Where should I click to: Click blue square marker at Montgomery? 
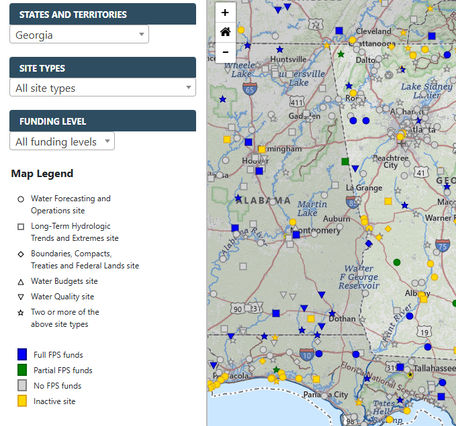pyautogui.click(x=296, y=235)
